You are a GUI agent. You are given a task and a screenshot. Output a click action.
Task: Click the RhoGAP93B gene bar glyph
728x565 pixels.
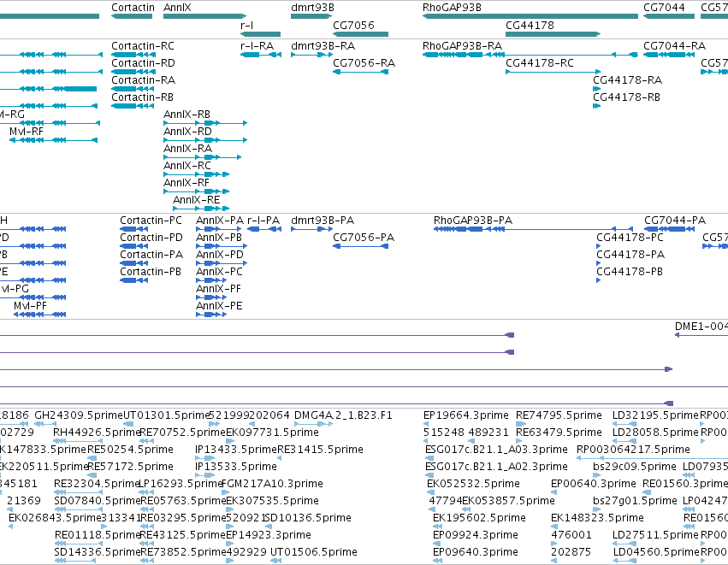530,16
